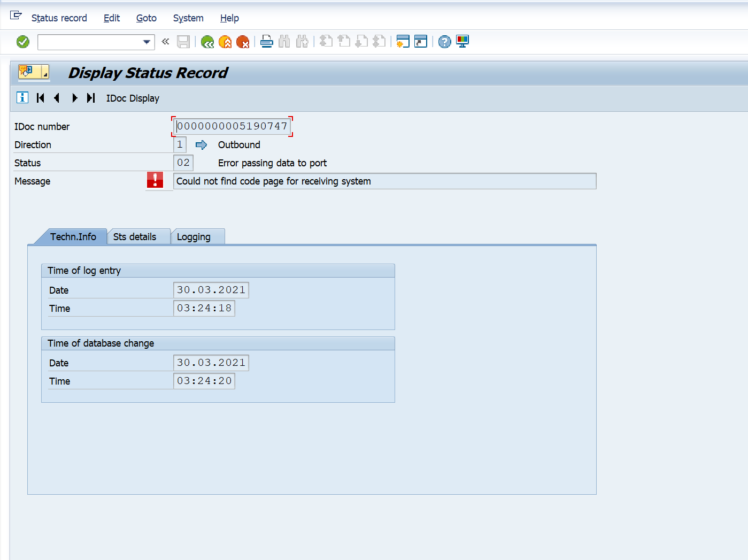Switch to the Sts details tab
This screenshot has height=560, width=748.
135,237
